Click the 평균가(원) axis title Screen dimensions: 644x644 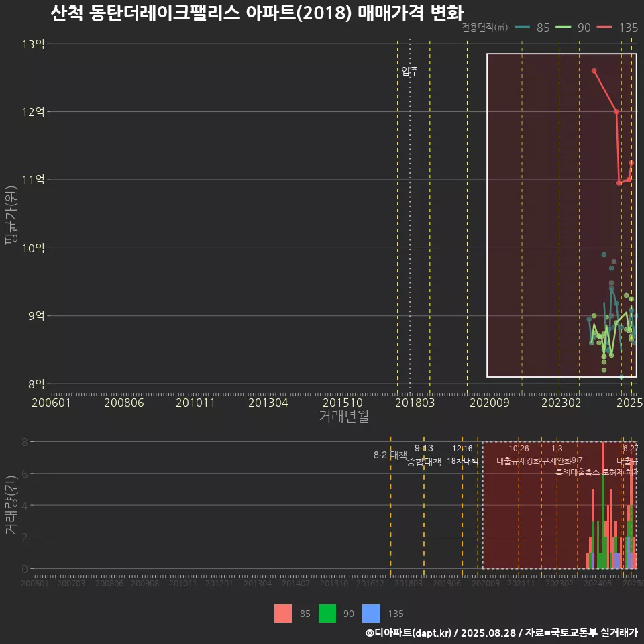coord(11,215)
